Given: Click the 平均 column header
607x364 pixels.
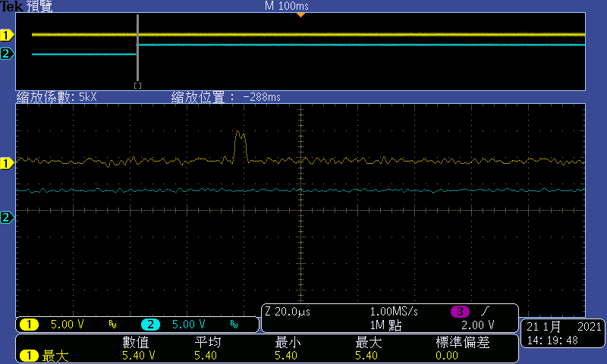Looking at the screenshot, I should [208, 342].
